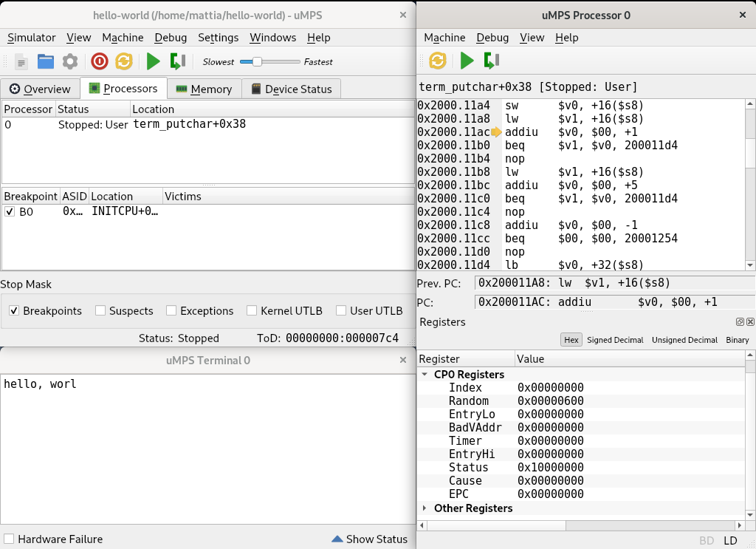Float the Registers panel using its dock icon
This screenshot has width=756, height=549.
click(x=740, y=322)
